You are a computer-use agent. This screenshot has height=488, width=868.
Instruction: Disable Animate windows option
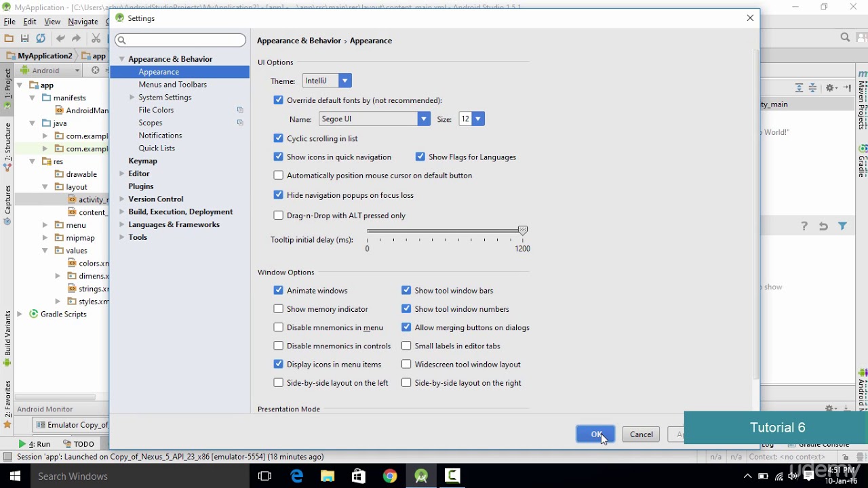click(278, 291)
